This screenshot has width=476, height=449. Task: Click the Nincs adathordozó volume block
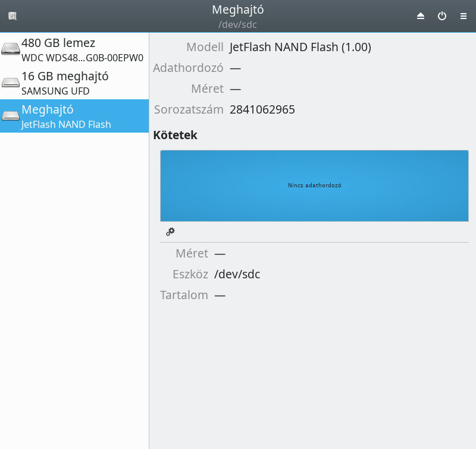point(314,186)
